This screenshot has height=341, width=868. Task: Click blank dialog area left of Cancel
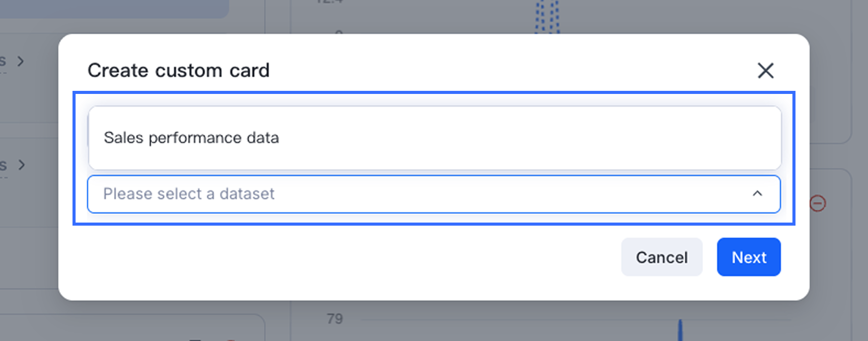pyautogui.click(x=357, y=257)
